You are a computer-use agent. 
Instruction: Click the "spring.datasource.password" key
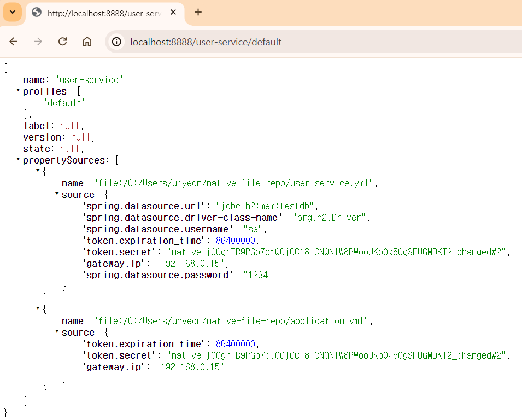click(x=157, y=275)
